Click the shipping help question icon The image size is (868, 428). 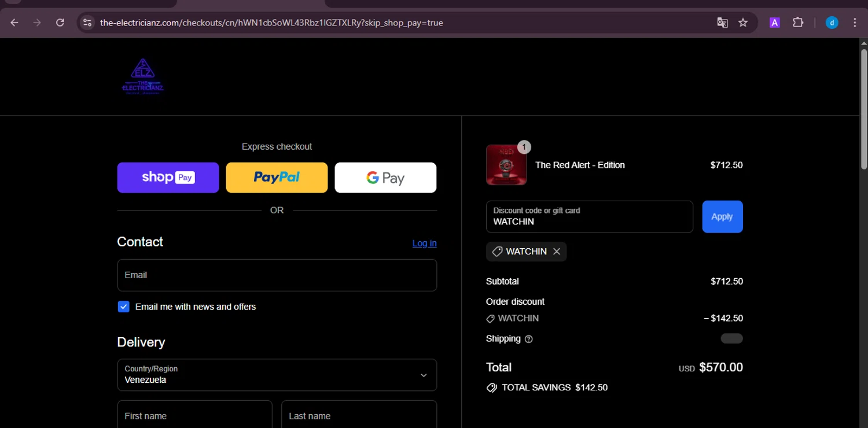[528, 339]
